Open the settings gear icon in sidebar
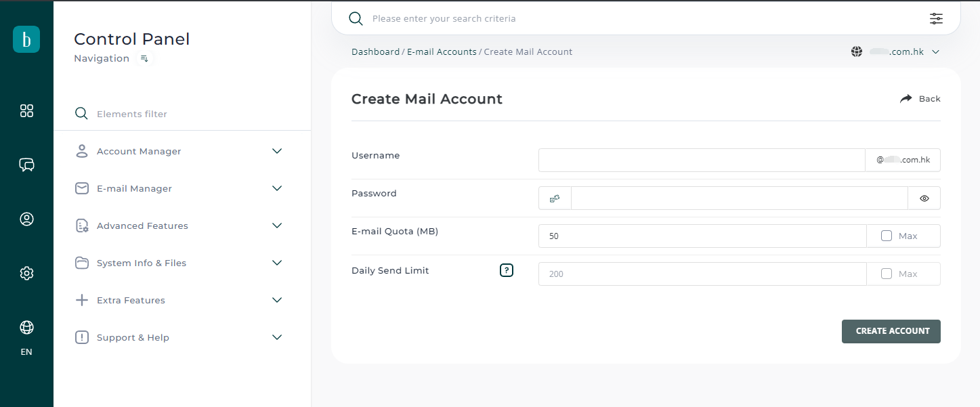980x407 pixels. [x=26, y=273]
